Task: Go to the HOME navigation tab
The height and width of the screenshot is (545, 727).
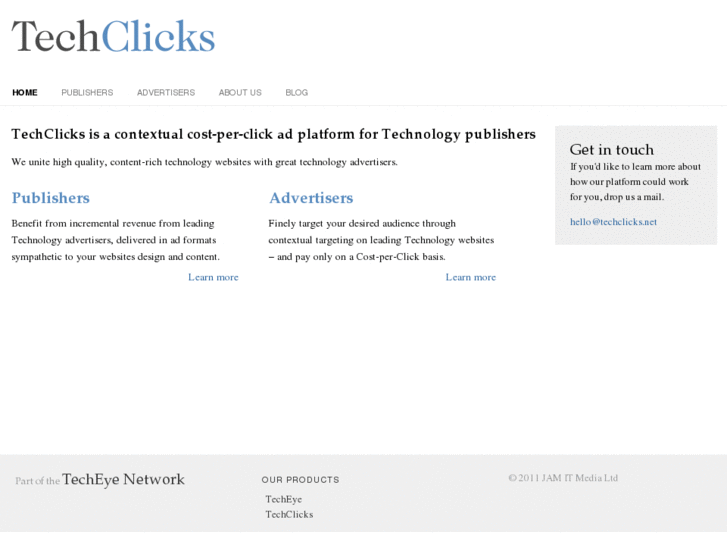Action: click(25, 92)
